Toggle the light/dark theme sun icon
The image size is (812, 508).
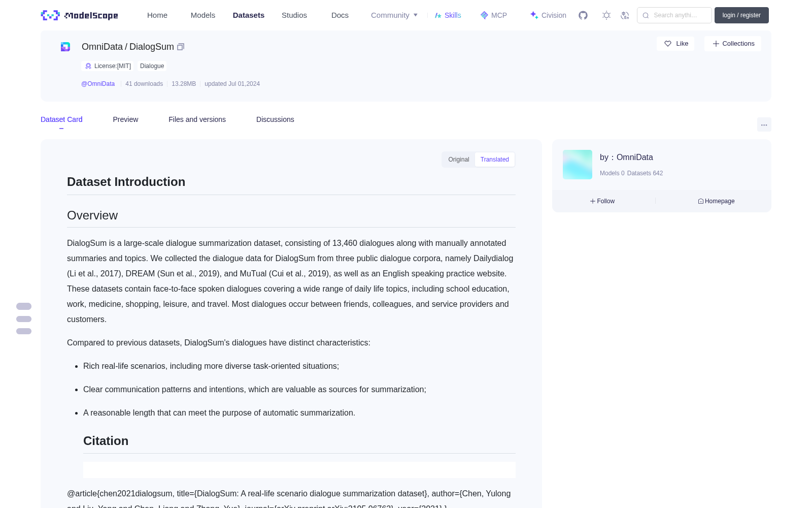pos(606,15)
